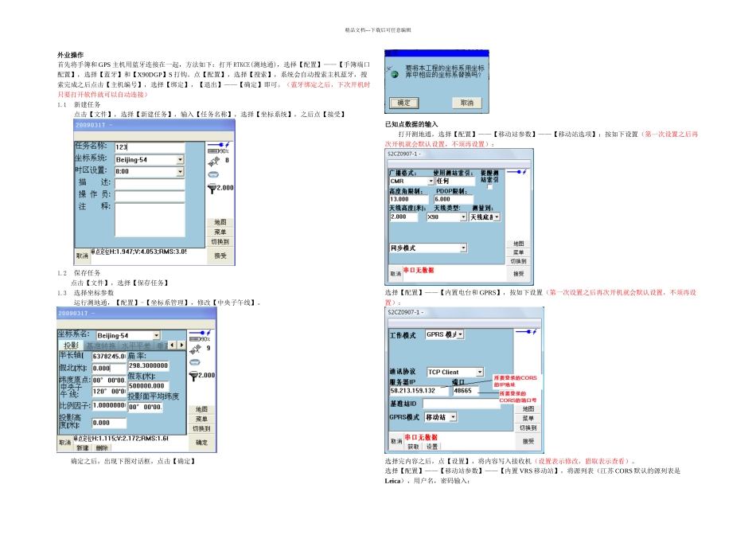
Task: Click 取消 in the new task dialog
Action: 82,256
